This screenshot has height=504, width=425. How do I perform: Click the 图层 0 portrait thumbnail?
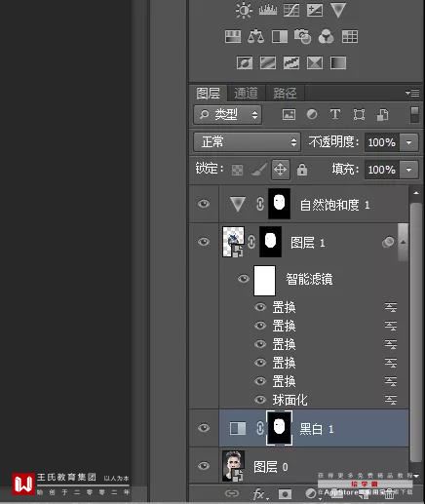pos(233,466)
